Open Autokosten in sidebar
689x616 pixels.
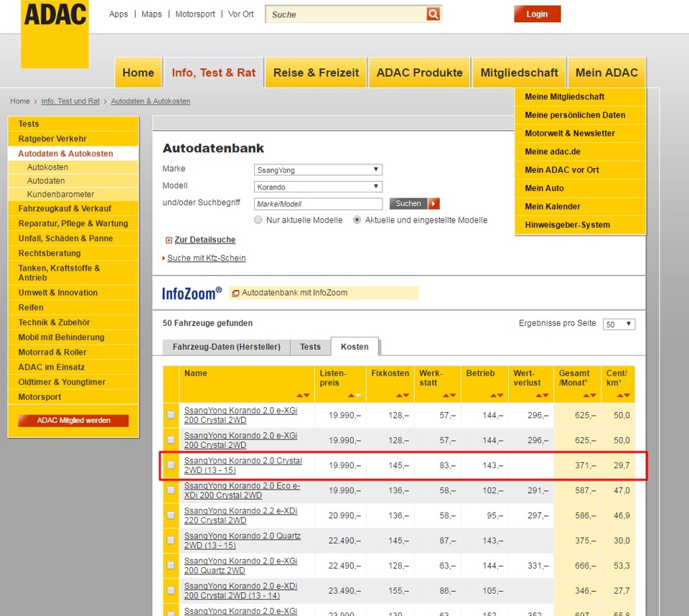coord(73,167)
